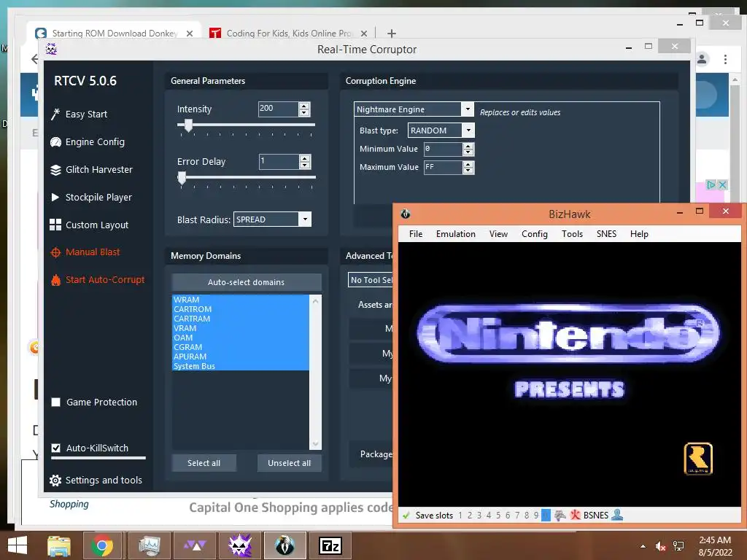Trigger Manual Blast crosshair icon

55,252
